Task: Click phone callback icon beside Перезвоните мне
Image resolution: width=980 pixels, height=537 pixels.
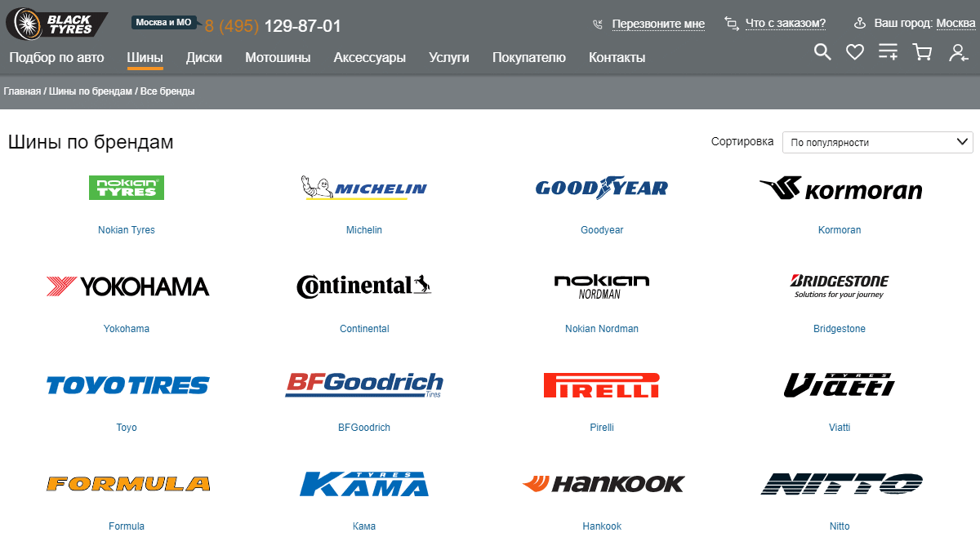Action: (599, 24)
